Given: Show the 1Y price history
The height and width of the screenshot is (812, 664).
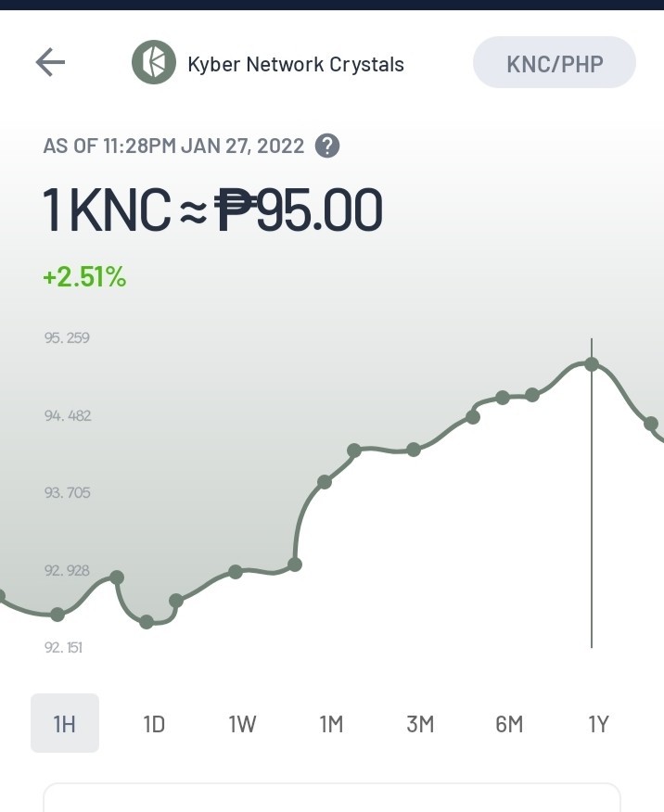Looking at the screenshot, I should tap(598, 723).
